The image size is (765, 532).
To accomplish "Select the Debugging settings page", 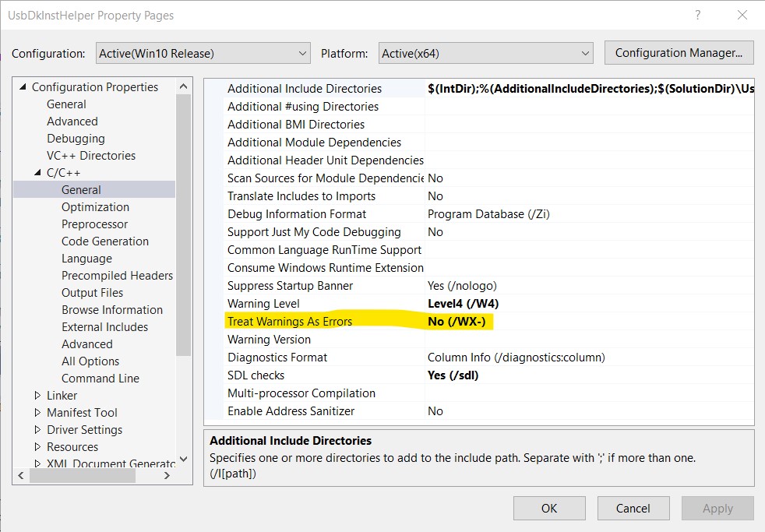I will [76, 138].
